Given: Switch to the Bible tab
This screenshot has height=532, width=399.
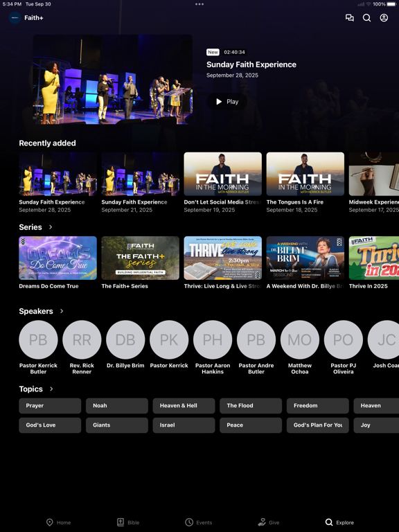Looking at the screenshot, I should tap(128, 522).
